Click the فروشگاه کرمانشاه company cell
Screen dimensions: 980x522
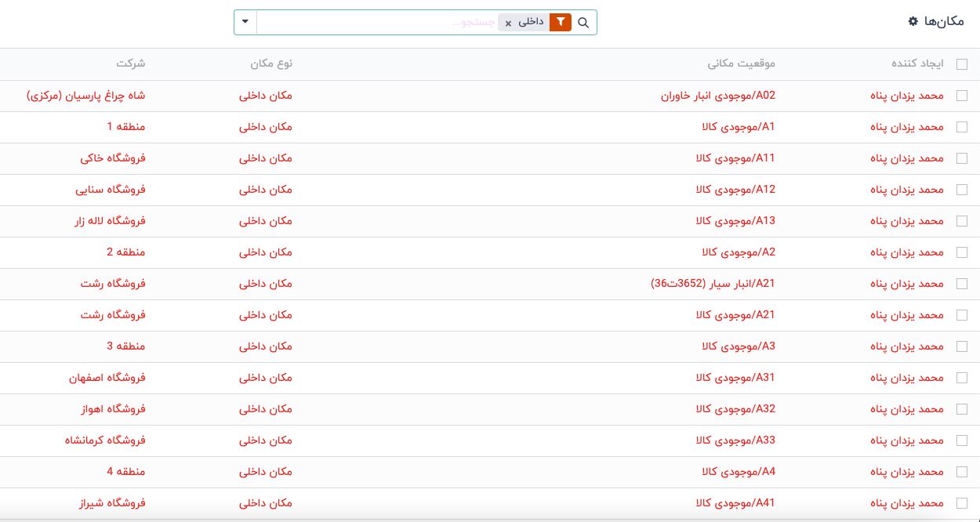[105, 440]
